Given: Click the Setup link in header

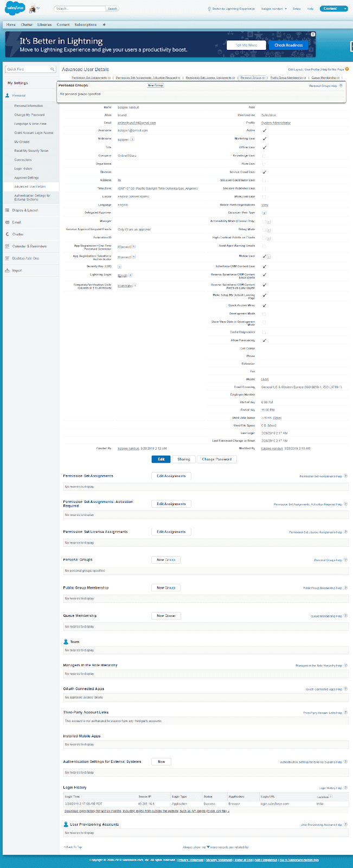Looking at the screenshot, I should point(297,9).
